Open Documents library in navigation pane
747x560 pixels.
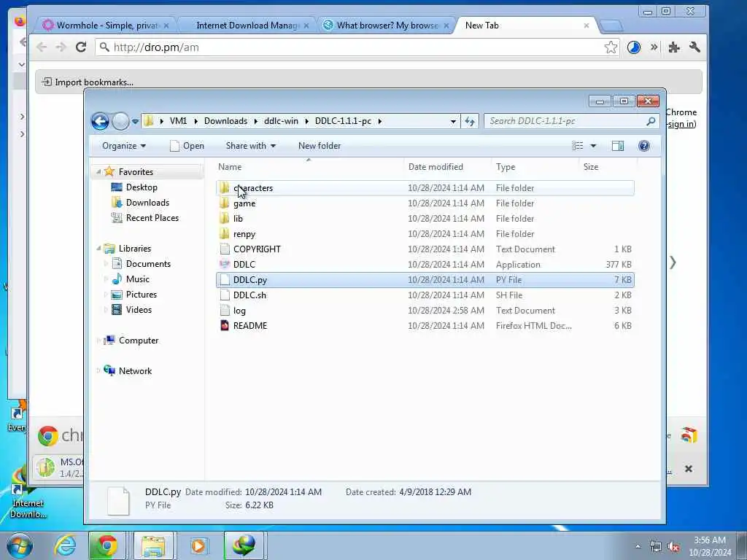coord(147,264)
